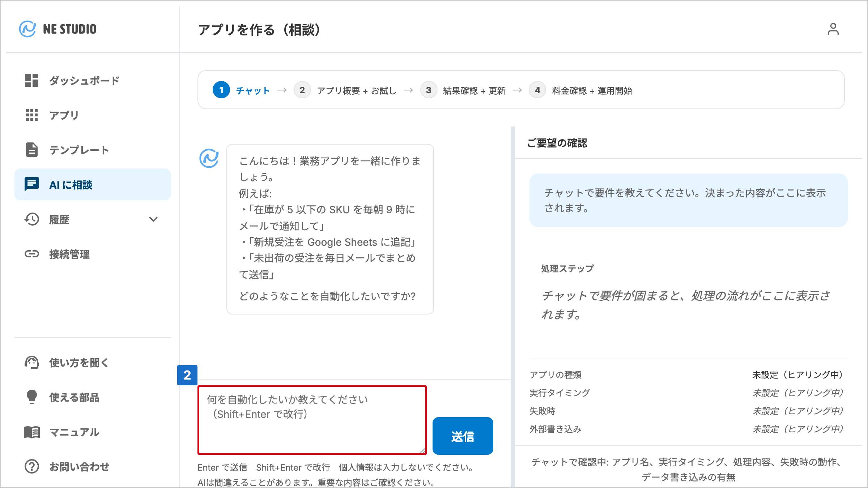Click the connection link icon
Screen dimensions: 868x488
[32, 254]
